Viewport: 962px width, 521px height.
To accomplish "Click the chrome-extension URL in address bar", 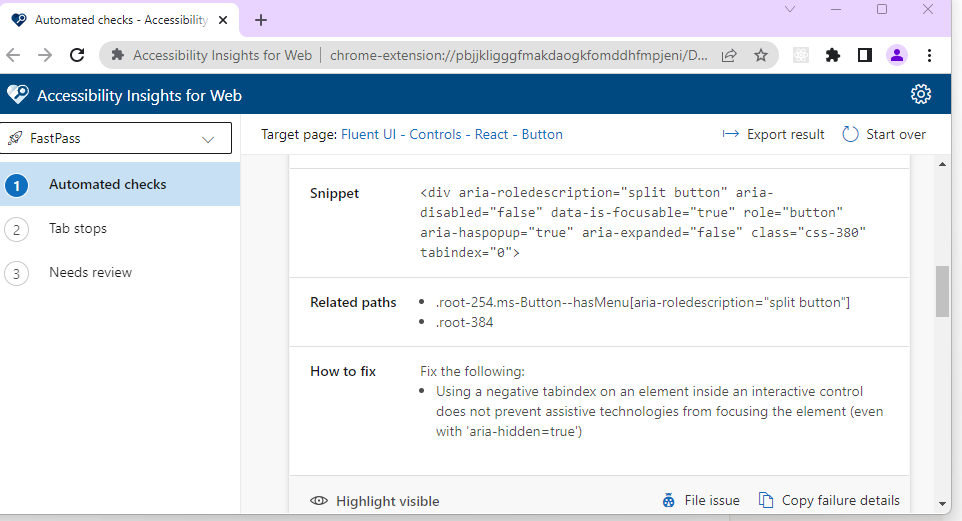I will click(x=518, y=55).
